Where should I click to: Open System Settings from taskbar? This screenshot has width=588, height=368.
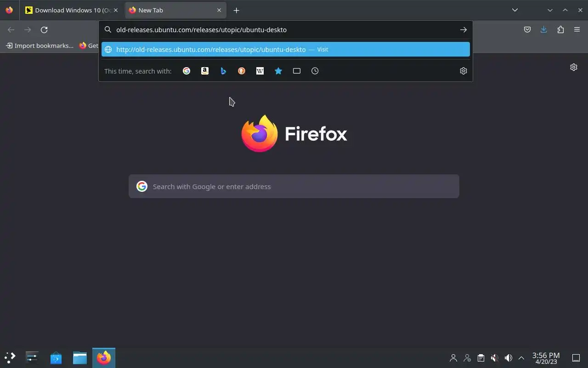(x=32, y=357)
